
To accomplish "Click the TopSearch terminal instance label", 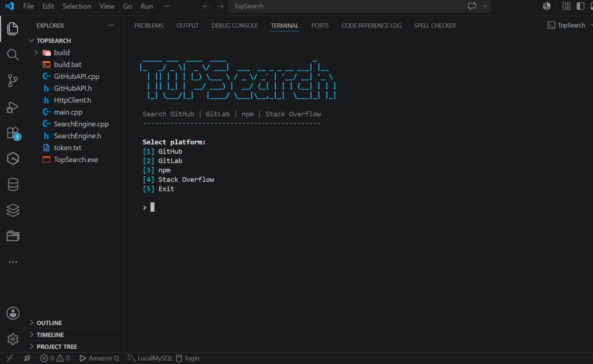I will pyautogui.click(x=567, y=25).
